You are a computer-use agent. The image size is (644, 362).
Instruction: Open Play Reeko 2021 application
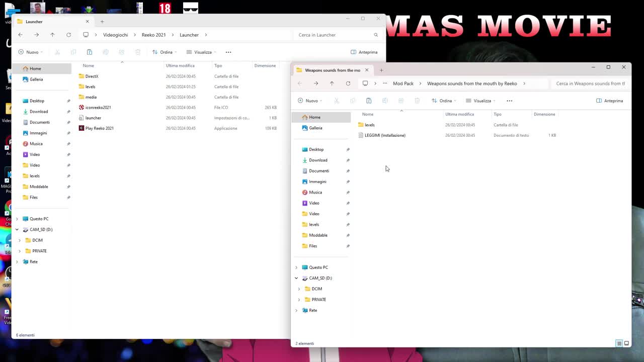[99, 128]
